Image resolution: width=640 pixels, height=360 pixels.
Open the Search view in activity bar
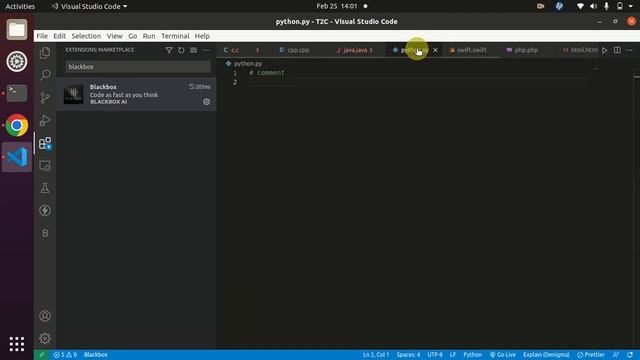click(x=45, y=75)
